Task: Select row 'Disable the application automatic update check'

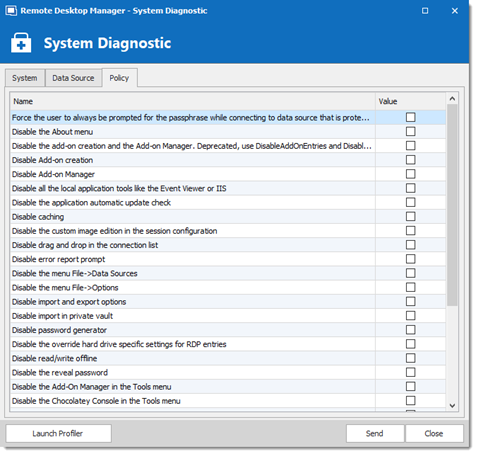Action: click(x=228, y=203)
